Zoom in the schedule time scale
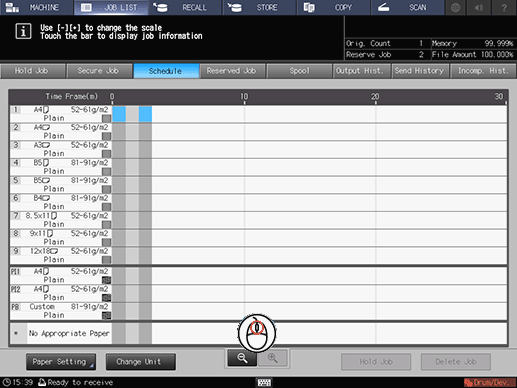This screenshot has width=517, height=388. point(273,358)
